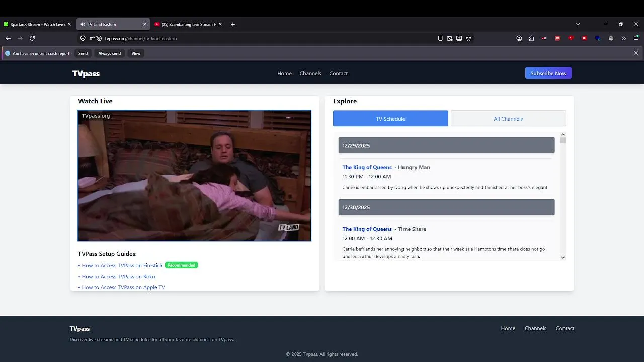The width and height of the screenshot is (644, 362).
Task: Close the Scambaiting Live Stream tab
Action: tap(220, 24)
